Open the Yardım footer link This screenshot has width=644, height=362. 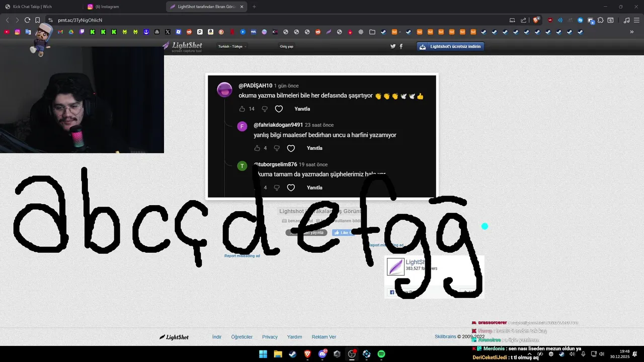(x=294, y=337)
